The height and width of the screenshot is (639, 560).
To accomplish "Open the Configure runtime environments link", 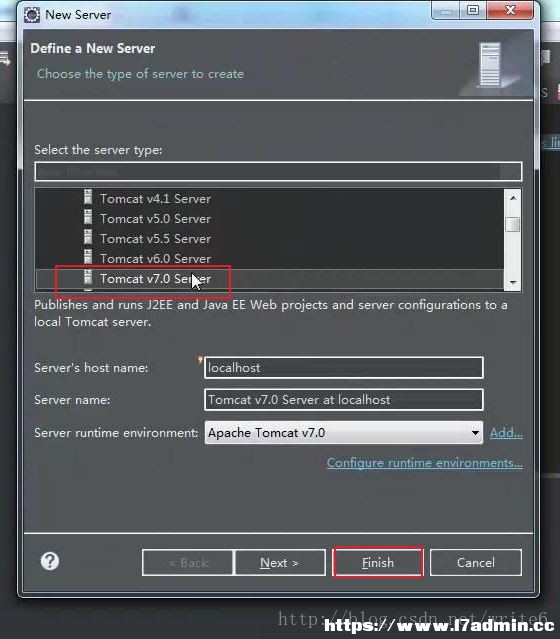I will (x=425, y=463).
